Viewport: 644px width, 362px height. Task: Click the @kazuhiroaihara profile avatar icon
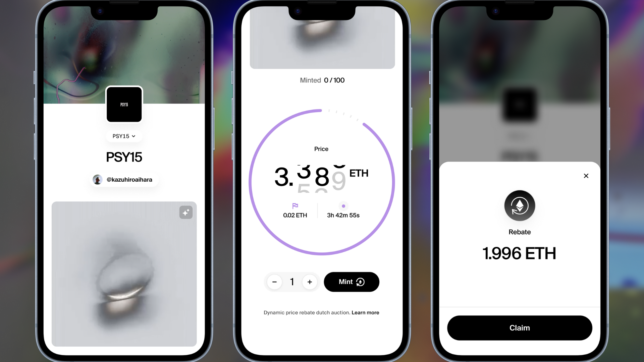98,179
